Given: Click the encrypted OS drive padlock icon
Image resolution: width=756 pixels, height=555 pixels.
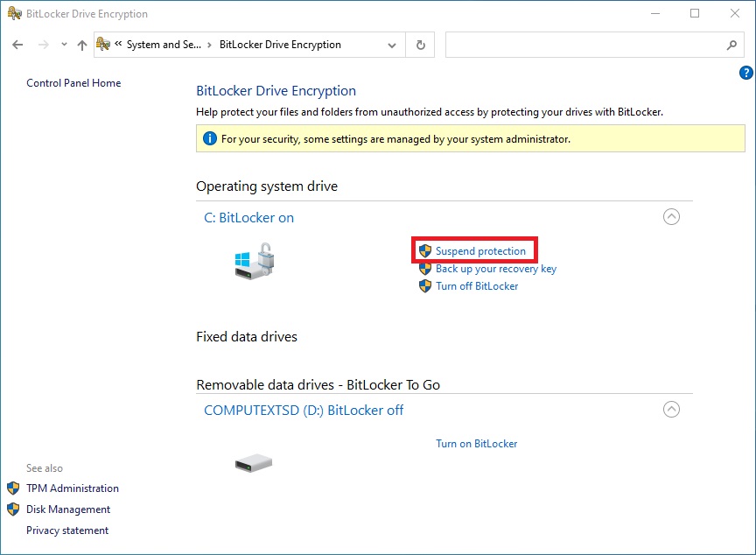Looking at the screenshot, I should pyautogui.click(x=254, y=263).
